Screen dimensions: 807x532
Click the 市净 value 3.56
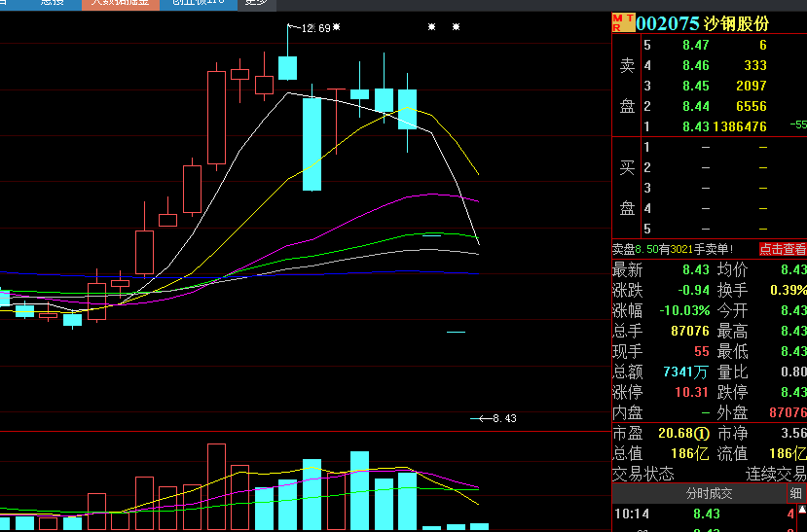tap(793, 434)
